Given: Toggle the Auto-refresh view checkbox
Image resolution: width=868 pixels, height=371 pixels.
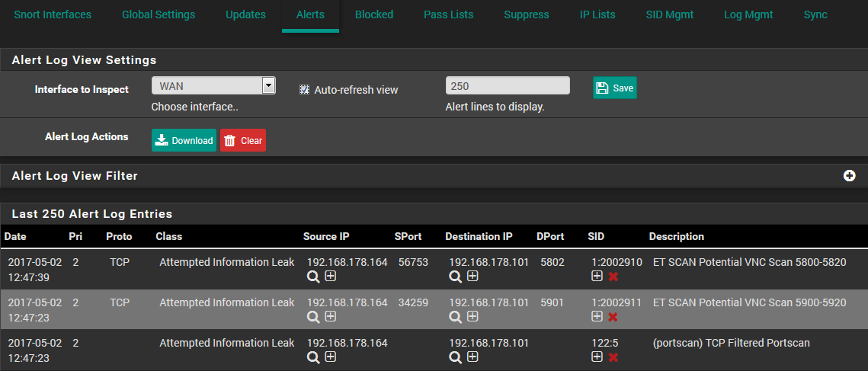Looking at the screenshot, I should tap(304, 89).
